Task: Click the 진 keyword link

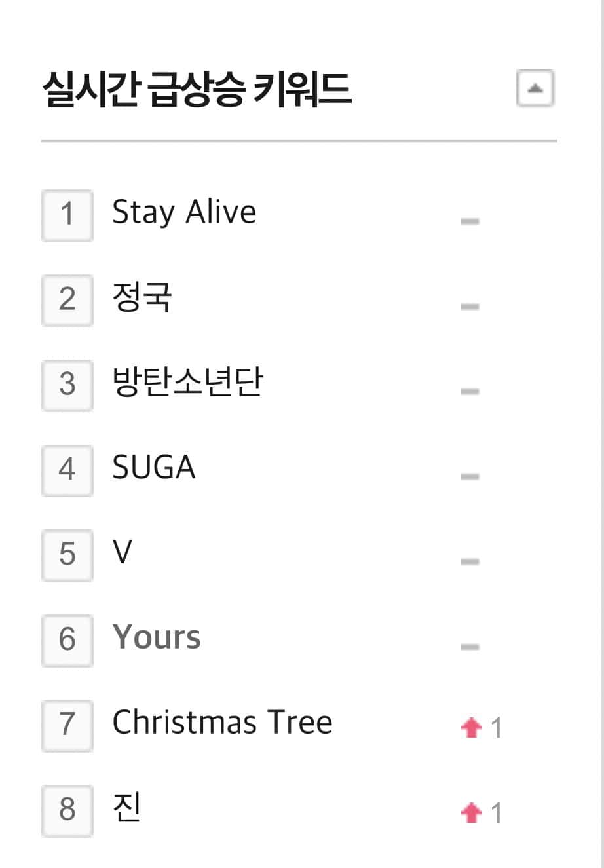Action: click(127, 808)
